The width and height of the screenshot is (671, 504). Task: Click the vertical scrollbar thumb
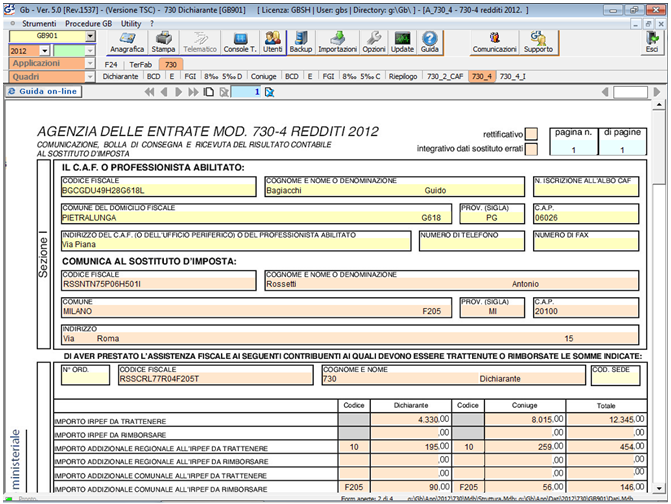pyautogui.click(x=659, y=147)
